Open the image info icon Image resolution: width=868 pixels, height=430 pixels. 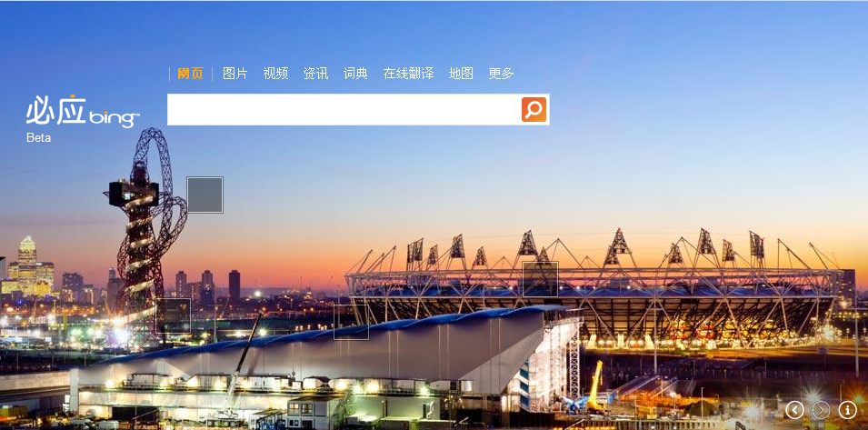(847, 410)
